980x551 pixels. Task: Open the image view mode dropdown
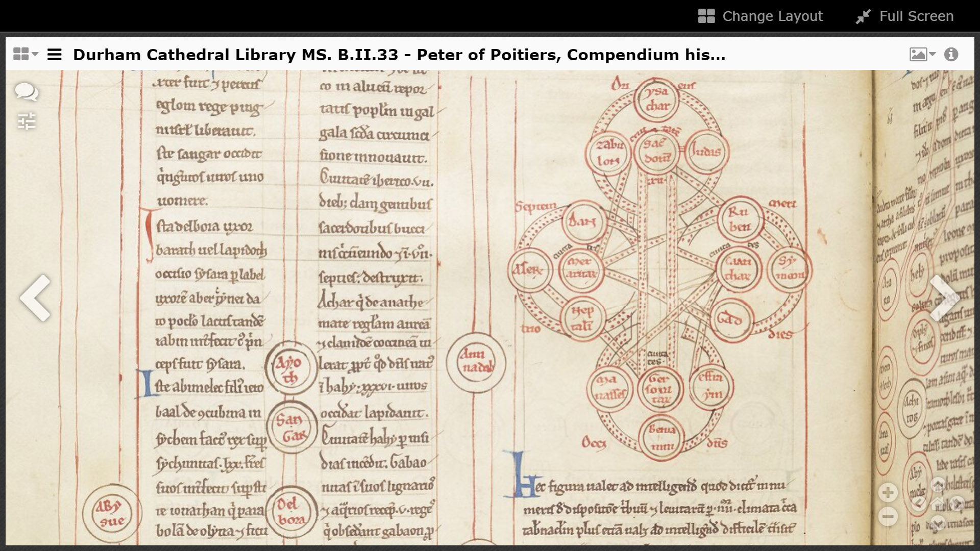click(922, 54)
